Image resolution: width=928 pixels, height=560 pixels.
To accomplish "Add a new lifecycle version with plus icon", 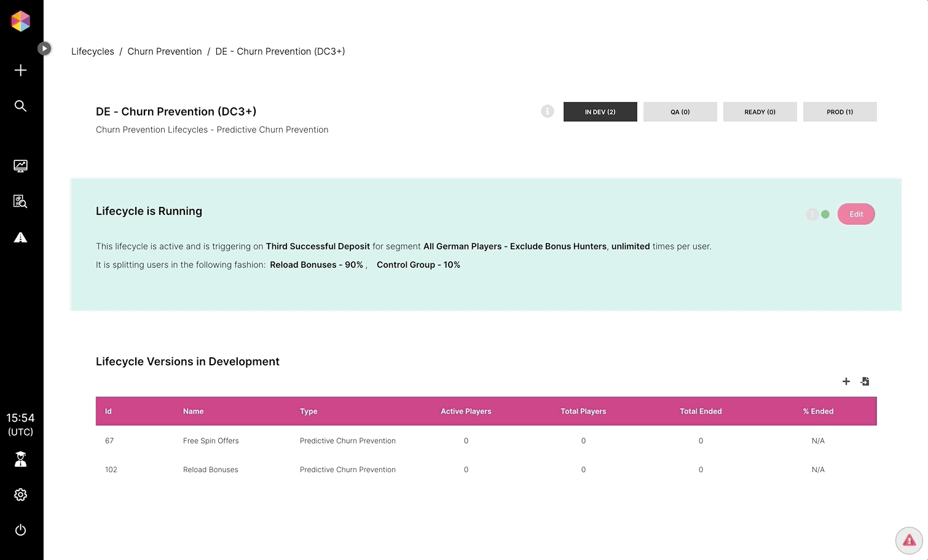I will click(846, 381).
